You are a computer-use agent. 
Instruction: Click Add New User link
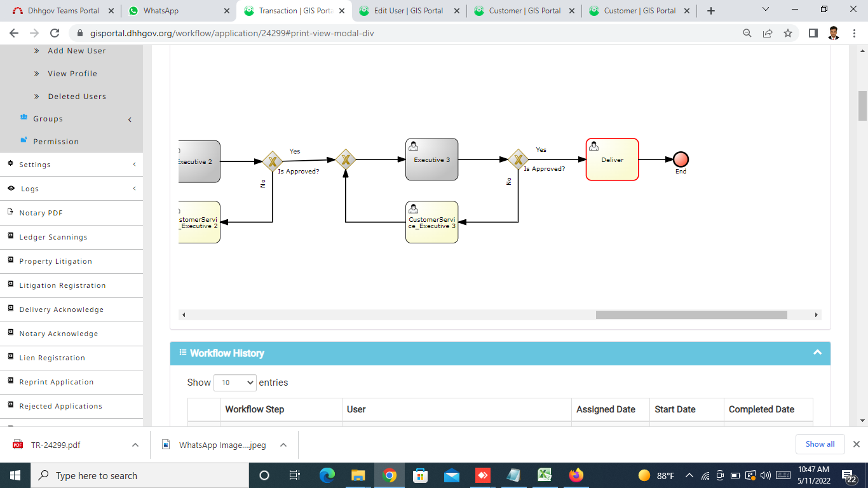click(77, 51)
